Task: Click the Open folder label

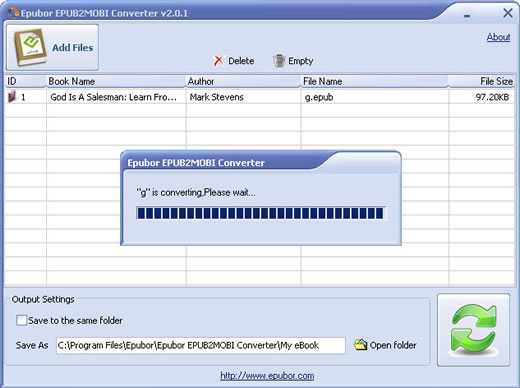Action: [393, 345]
